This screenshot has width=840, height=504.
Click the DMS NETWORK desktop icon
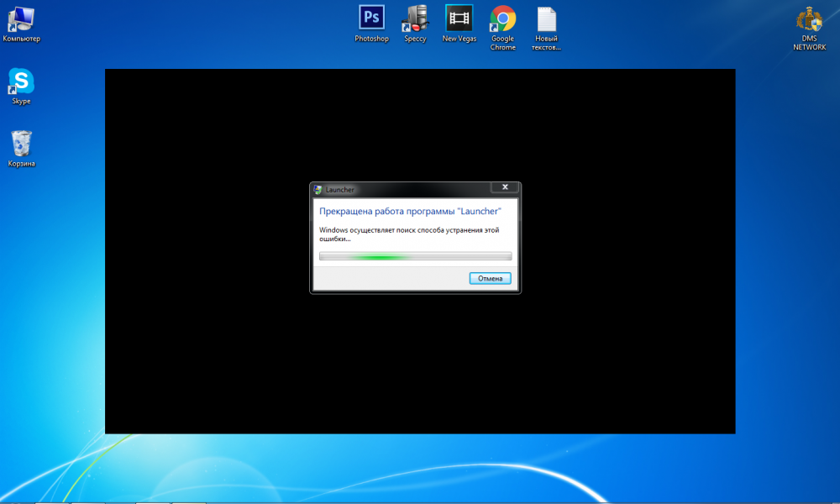810,18
